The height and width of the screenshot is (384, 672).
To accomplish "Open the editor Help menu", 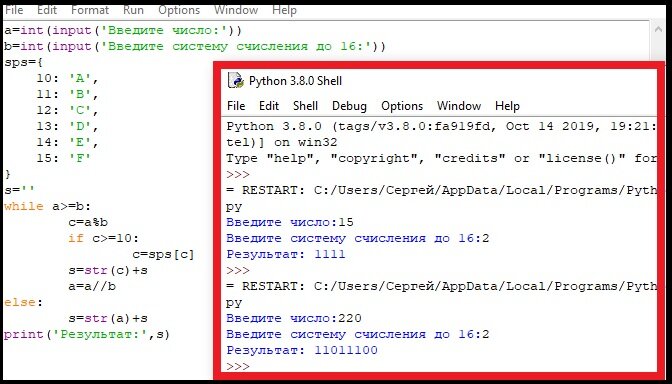I will click(x=284, y=10).
